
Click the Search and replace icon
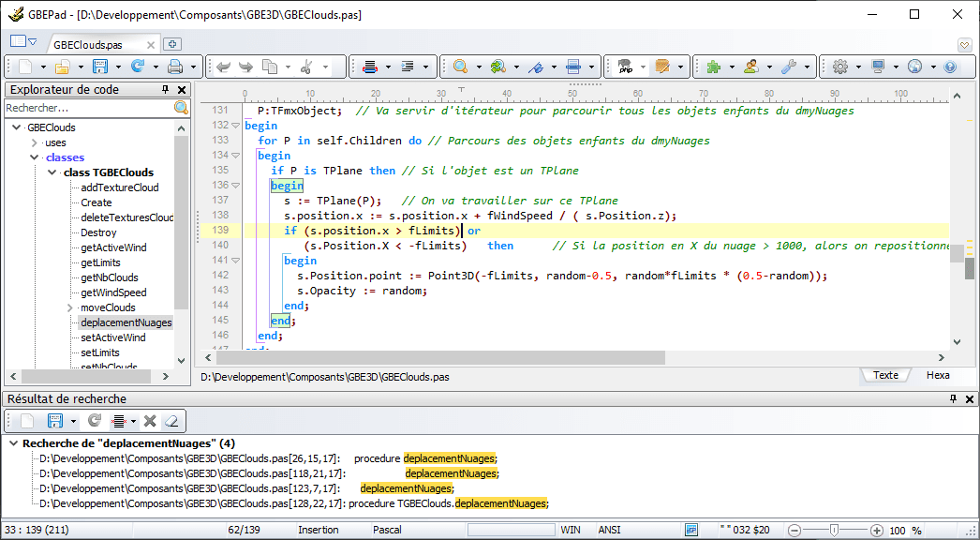498,67
